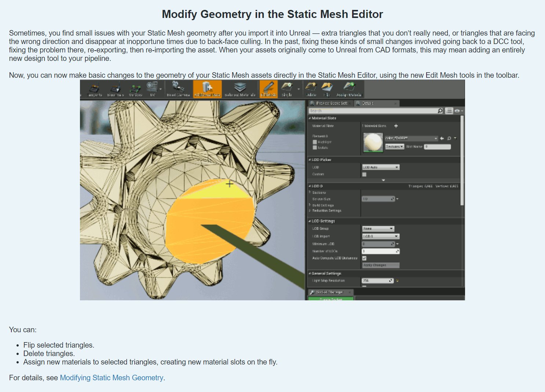Open the UV channel dropdown arrow

[x=161, y=89]
